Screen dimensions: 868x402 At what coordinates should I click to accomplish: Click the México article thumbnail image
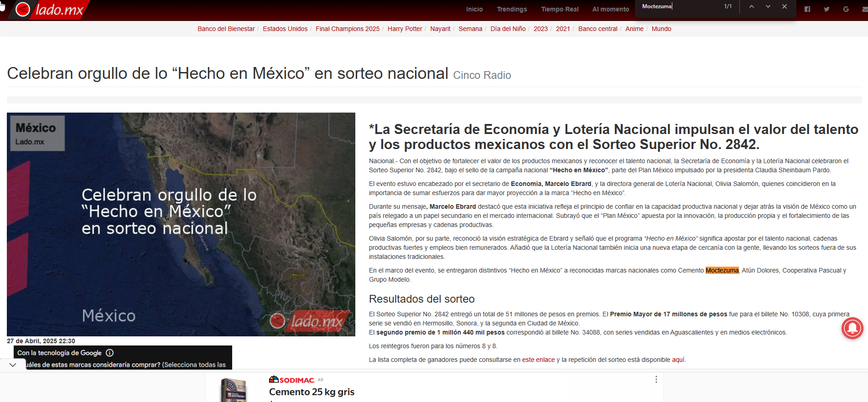point(181,224)
